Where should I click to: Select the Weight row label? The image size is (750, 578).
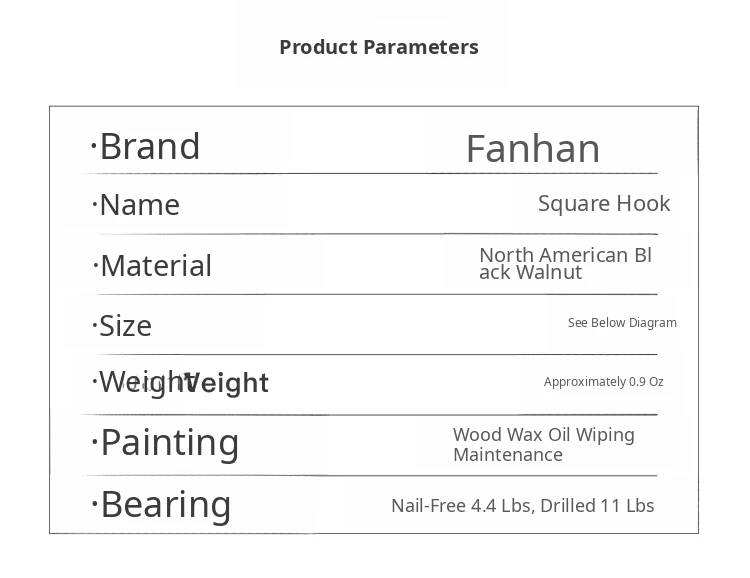pyautogui.click(x=140, y=382)
